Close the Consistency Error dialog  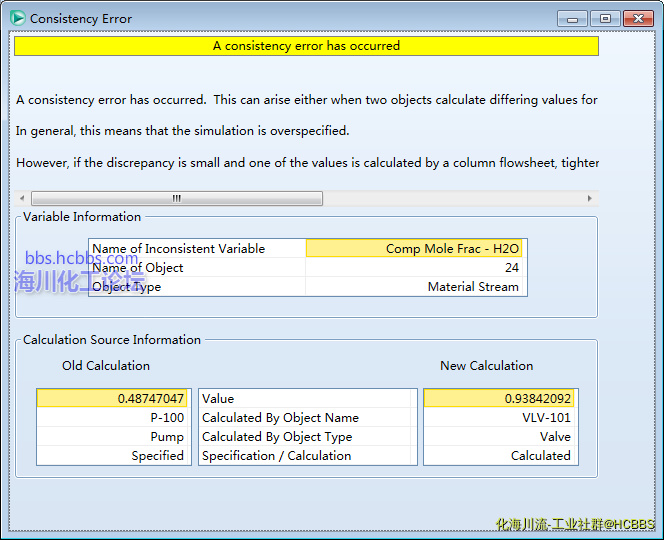tap(637, 18)
